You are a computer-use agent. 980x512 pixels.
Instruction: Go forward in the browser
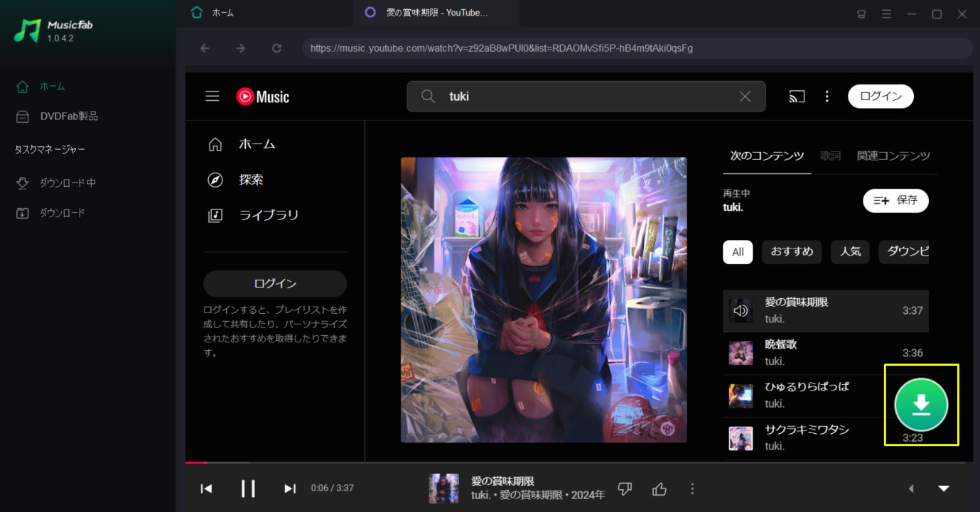[x=240, y=48]
